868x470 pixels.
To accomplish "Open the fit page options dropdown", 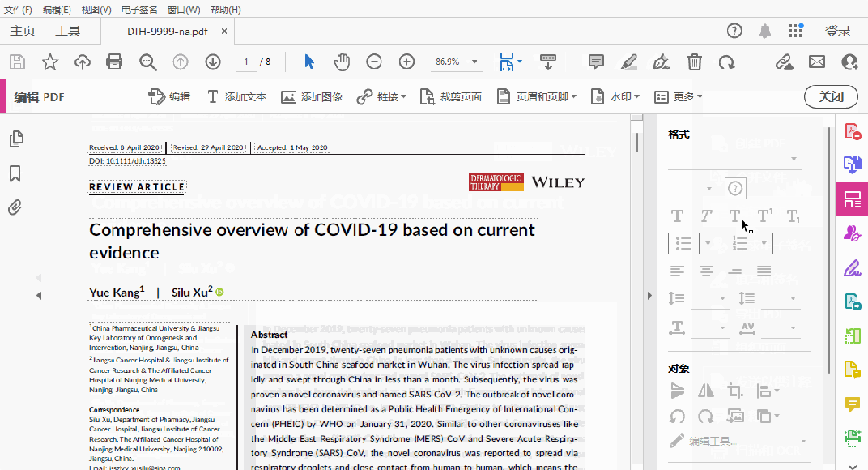I will pos(520,62).
